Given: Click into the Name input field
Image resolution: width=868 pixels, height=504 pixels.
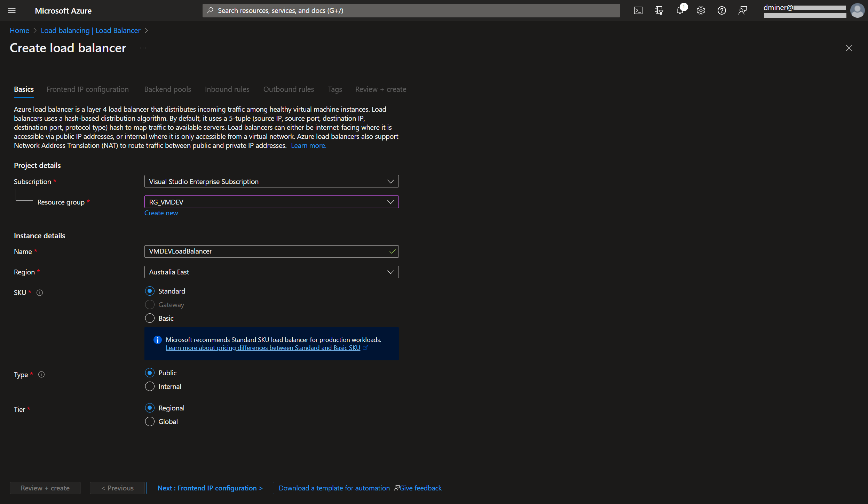Looking at the screenshot, I should click(x=266, y=251).
